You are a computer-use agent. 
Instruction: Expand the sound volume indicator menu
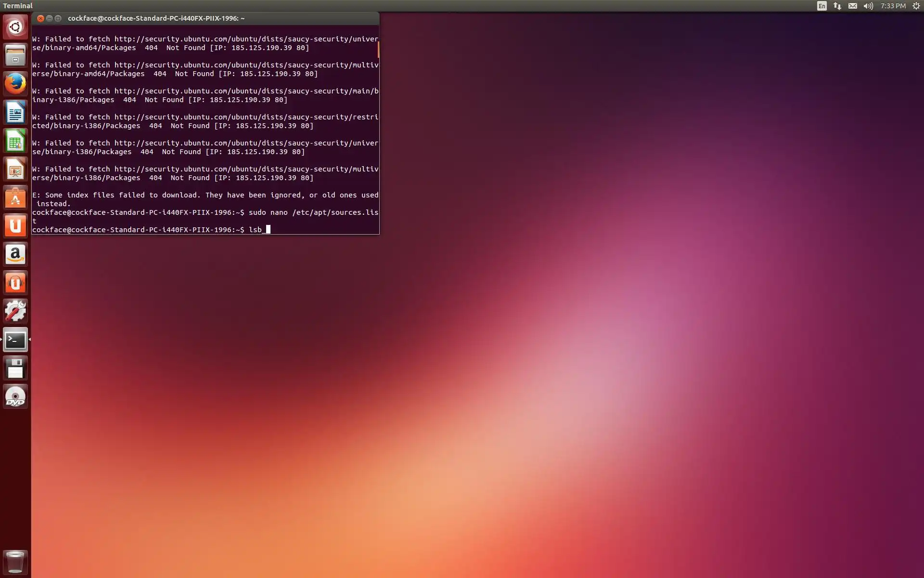(868, 6)
